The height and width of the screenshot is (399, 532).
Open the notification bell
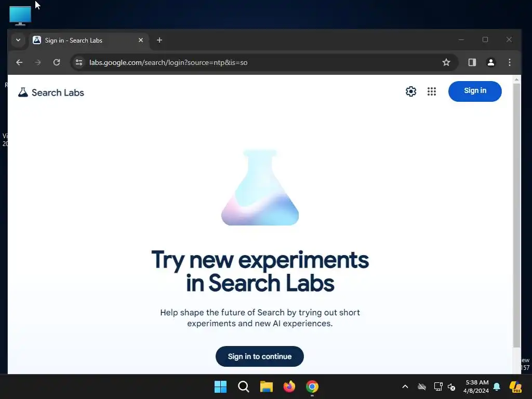coord(497,387)
